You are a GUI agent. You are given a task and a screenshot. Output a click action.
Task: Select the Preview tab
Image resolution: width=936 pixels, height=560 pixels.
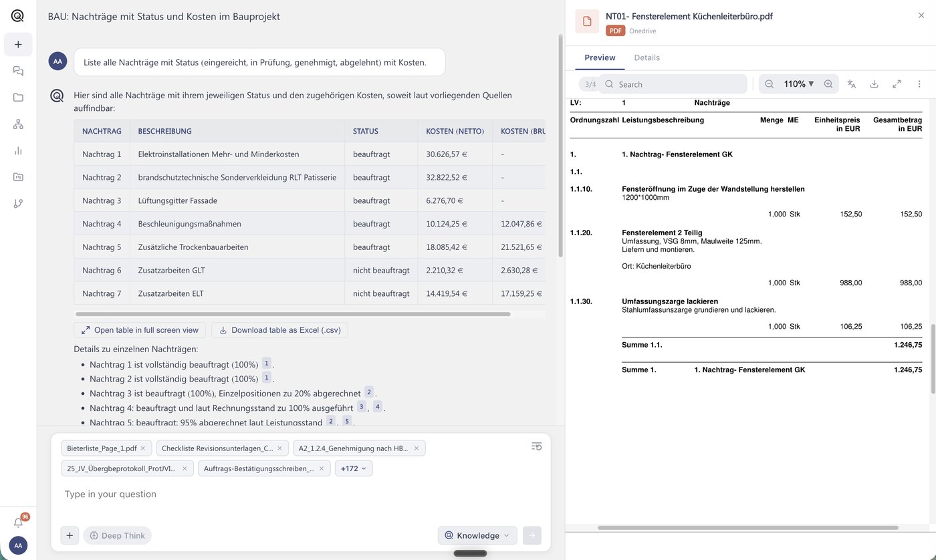(x=600, y=57)
